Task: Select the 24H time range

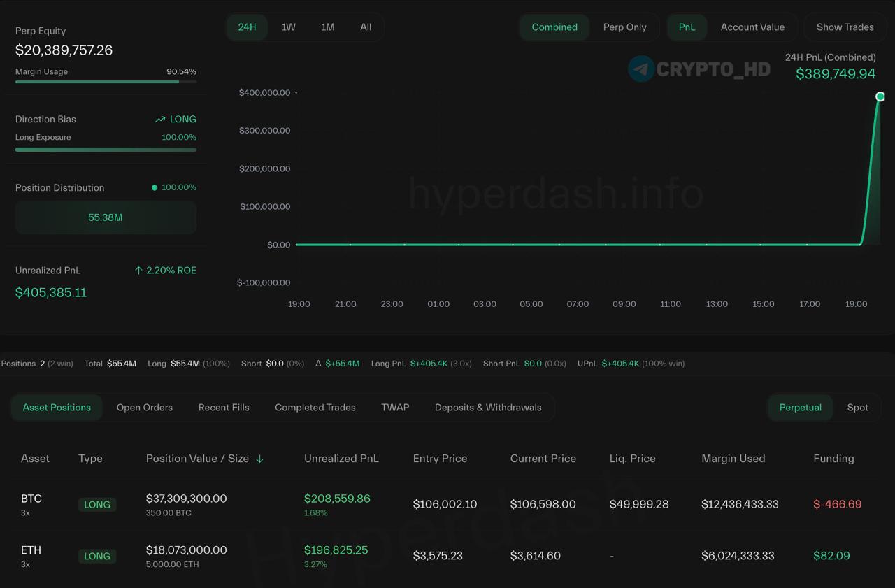Action: (247, 27)
